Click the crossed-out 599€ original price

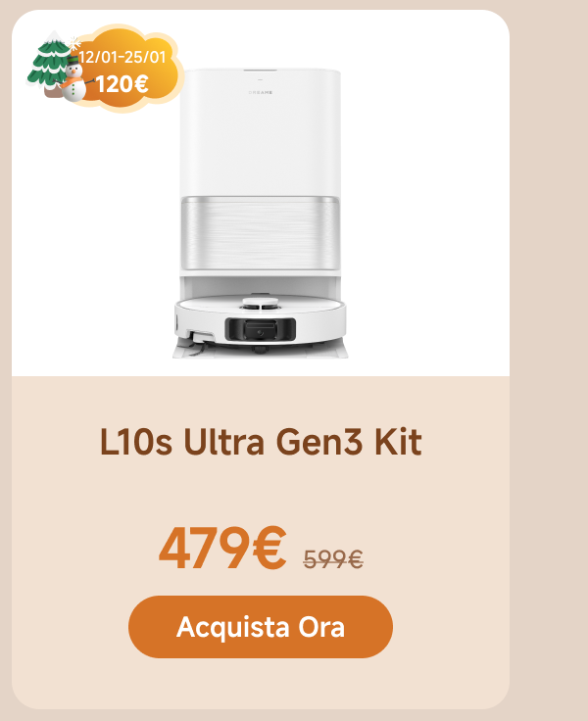[x=333, y=559]
